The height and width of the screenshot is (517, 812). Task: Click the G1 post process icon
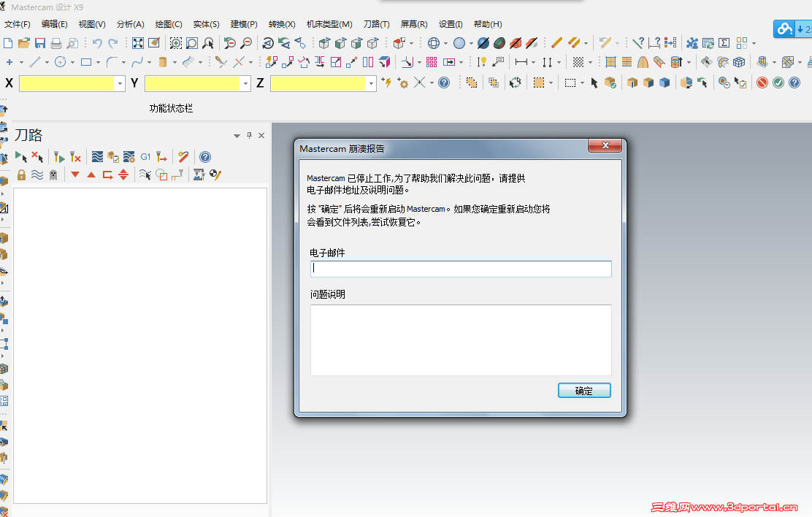[145, 157]
